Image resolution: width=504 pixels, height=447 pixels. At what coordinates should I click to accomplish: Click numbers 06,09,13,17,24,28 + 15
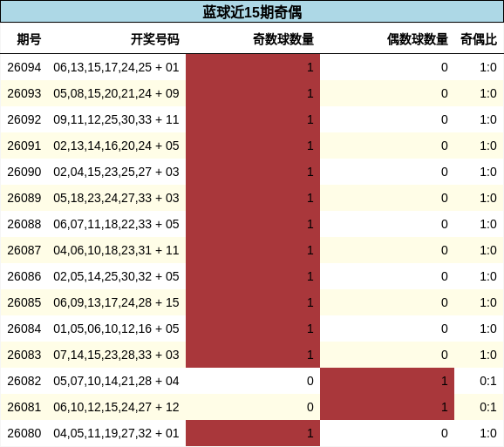tap(116, 302)
